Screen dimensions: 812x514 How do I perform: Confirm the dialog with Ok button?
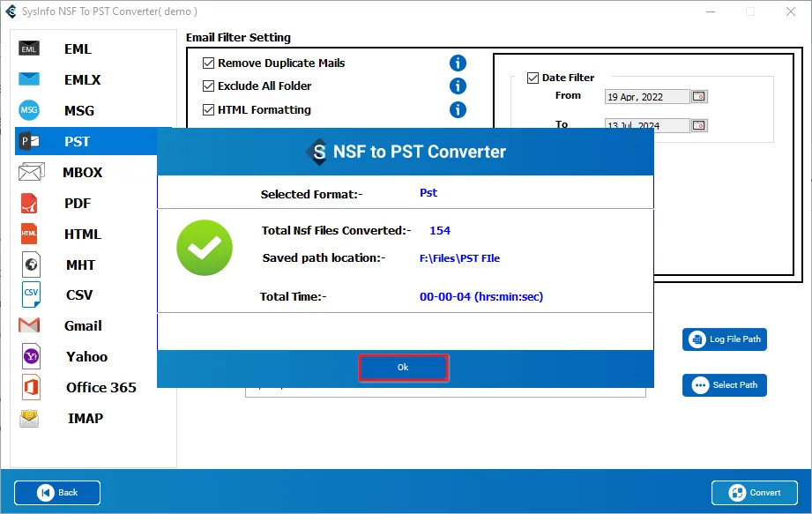point(403,367)
